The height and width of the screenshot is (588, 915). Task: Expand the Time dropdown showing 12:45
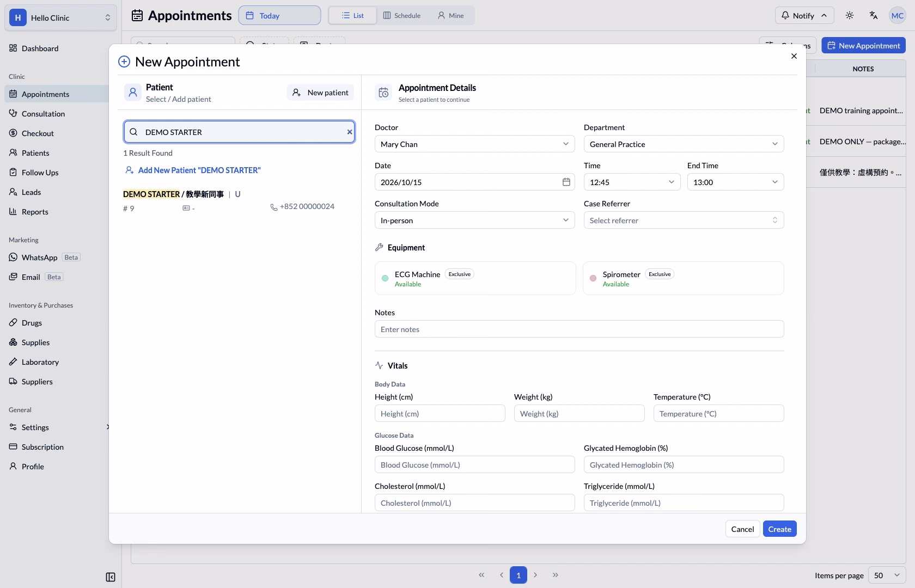(632, 182)
